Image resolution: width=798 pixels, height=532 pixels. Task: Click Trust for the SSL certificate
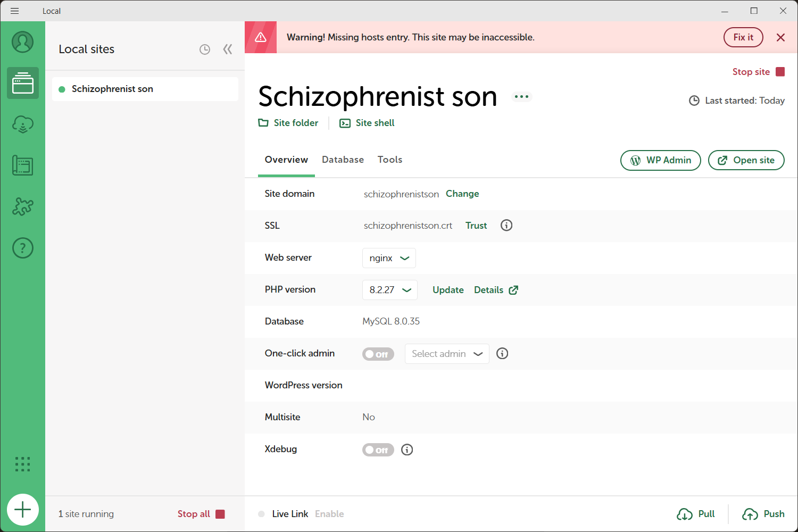click(476, 226)
